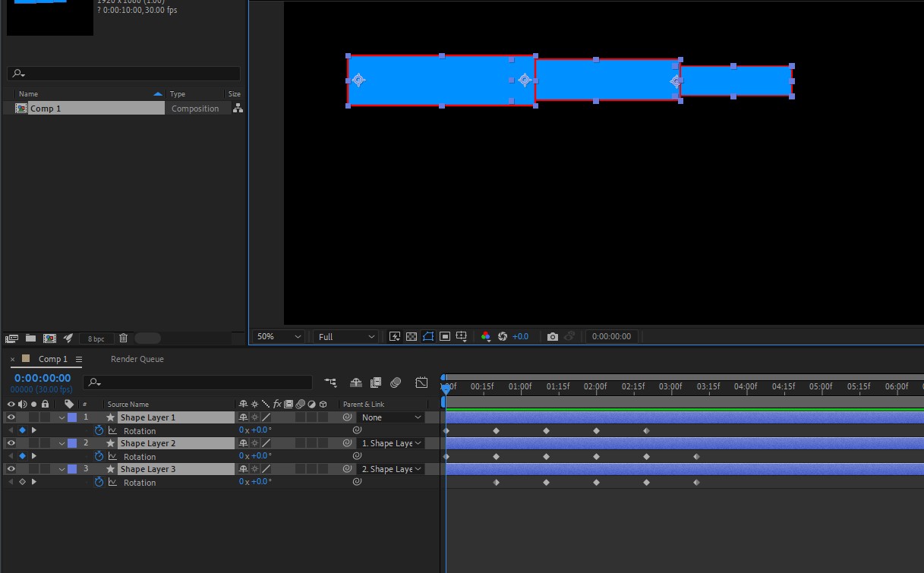Viewport: 924px width, 573px height.
Task: Open Shape Layer 2 parent dropdown
Action: [391, 443]
